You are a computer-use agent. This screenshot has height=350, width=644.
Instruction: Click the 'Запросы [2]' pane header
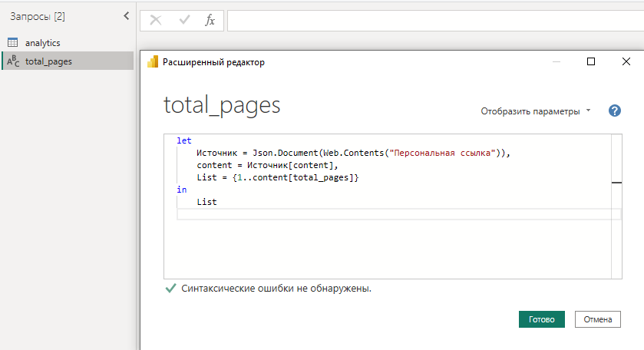coord(38,16)
